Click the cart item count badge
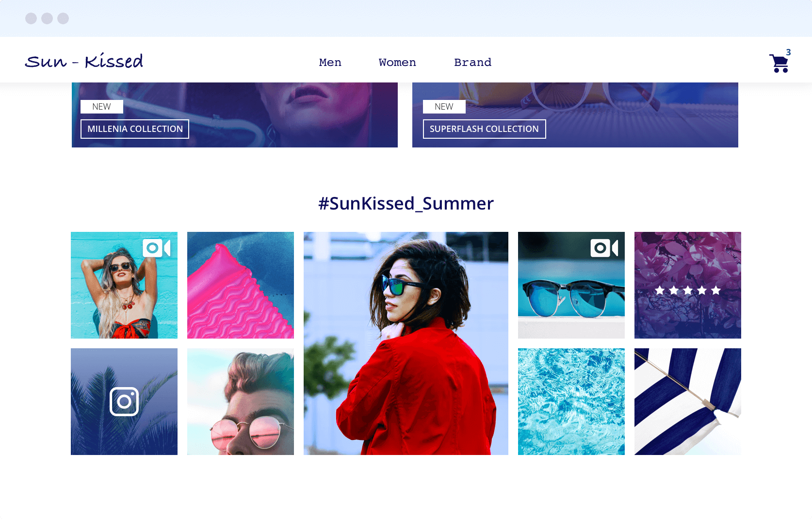This screenshot has width=812, height=520. (788, 52)
